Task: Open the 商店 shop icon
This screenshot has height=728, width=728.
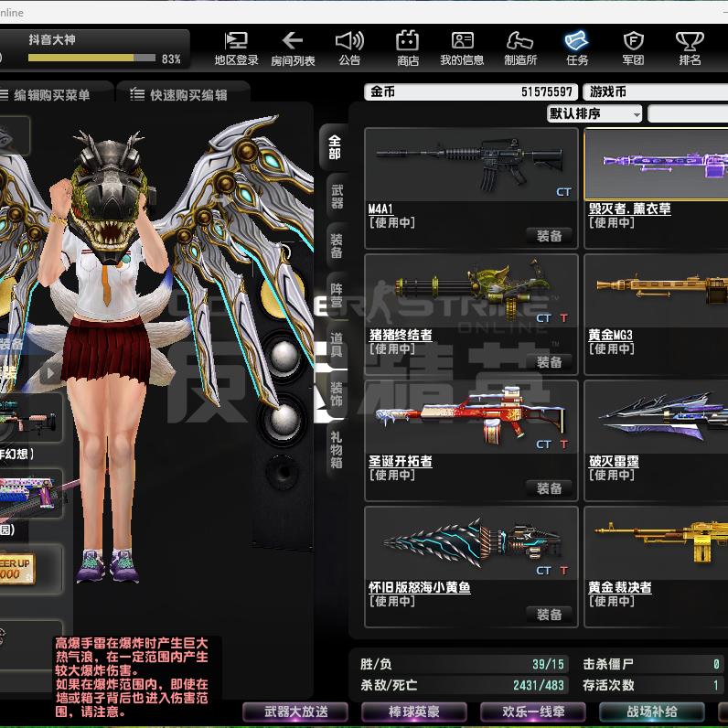Action: (407, 48)
